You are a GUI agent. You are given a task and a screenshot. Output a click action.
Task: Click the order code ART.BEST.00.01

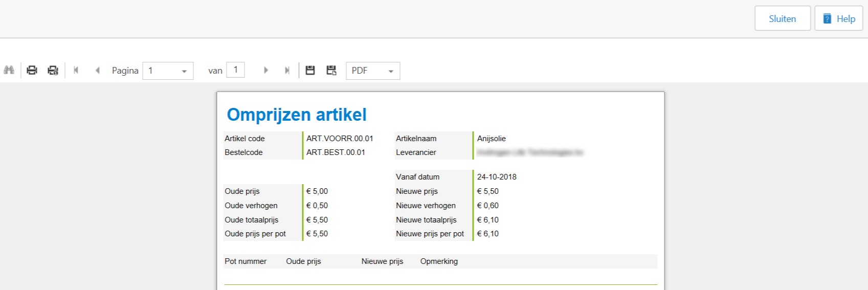(x=336, y=152)
